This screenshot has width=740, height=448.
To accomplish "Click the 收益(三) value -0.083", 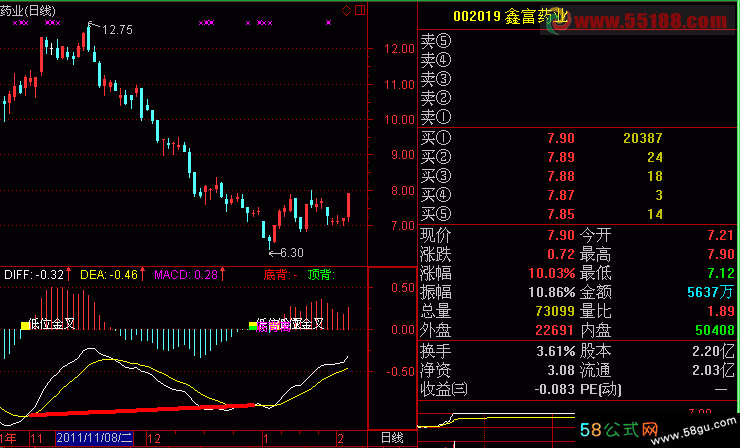I will click(x=554, y=389).
